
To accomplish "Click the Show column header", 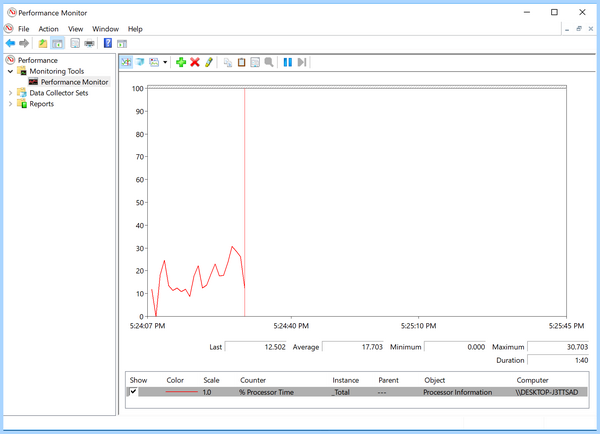I will (x=138, y=380).
